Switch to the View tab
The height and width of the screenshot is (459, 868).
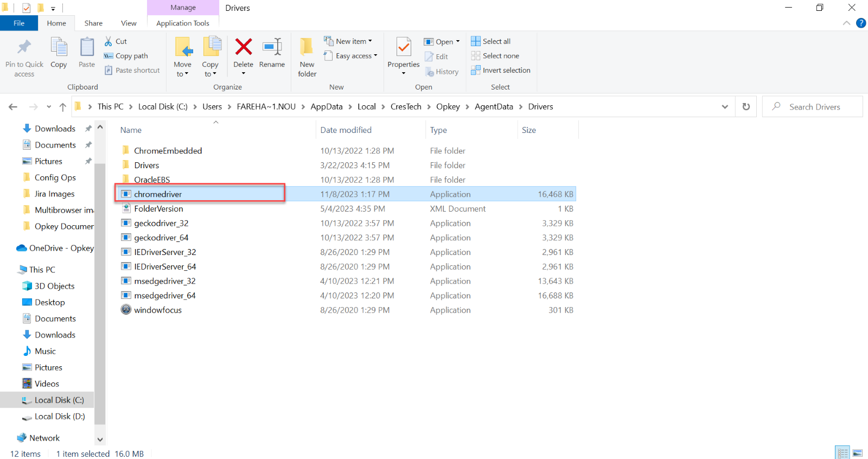[129, 23]
